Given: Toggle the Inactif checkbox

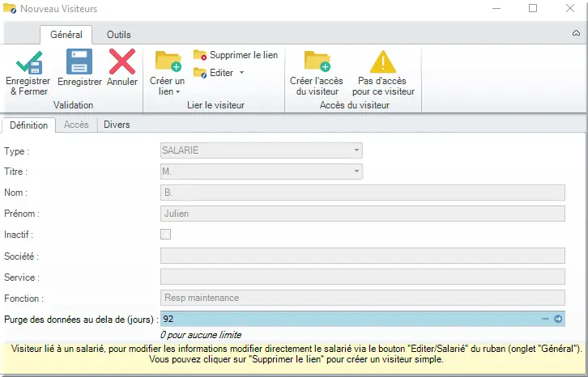Looking at the screenshot, I should coord(165,235).
